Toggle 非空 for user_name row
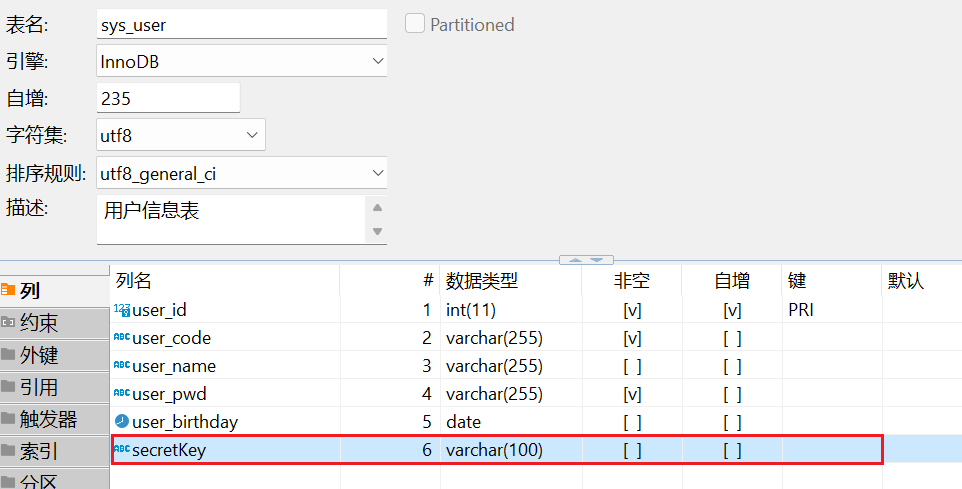Image resolution: width=962 pixels, height=489 pixels. (632, 366)
